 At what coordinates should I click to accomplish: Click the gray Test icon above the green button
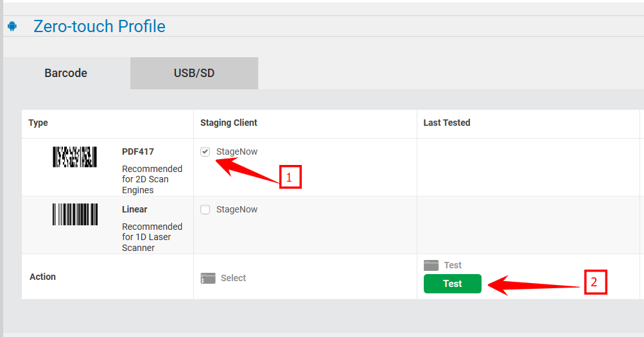pyautogui.click(x=431, y=265)
